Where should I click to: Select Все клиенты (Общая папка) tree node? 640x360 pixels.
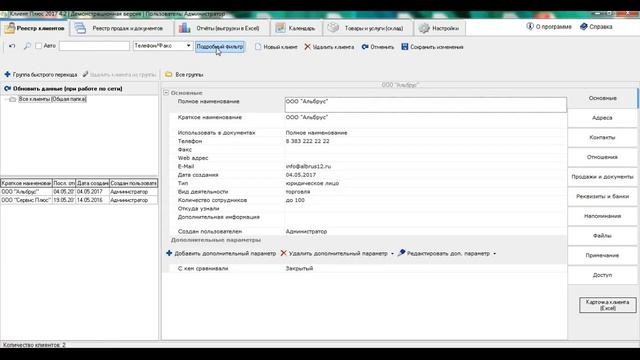tap(52, 99)
